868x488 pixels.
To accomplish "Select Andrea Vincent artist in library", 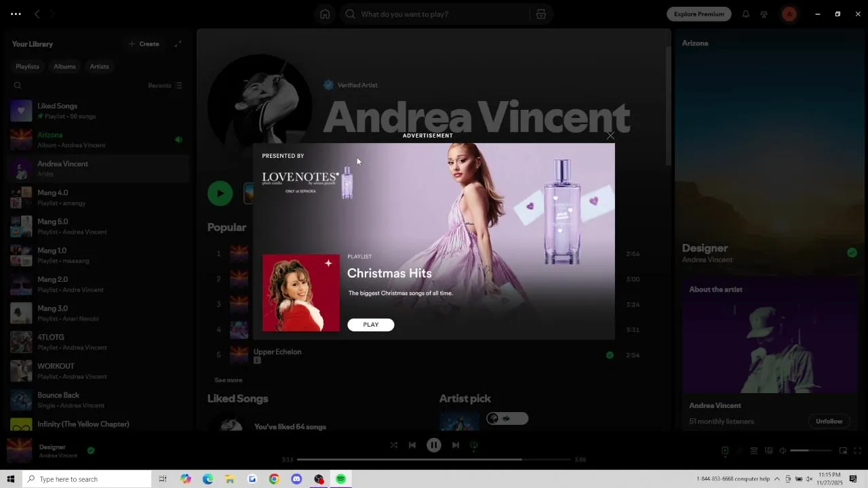I will coord(97,169).
